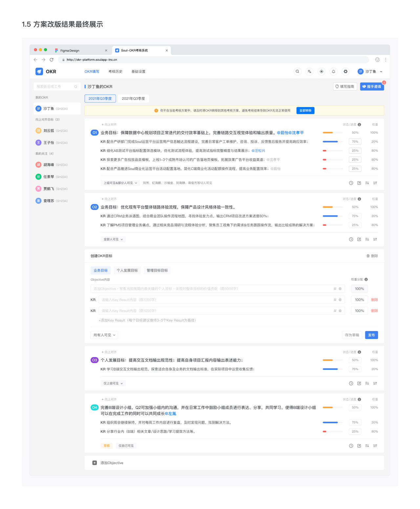Click the blue 全部转移 button in warning banner
This screenshot has height=509, width=420.
point(305,111)
